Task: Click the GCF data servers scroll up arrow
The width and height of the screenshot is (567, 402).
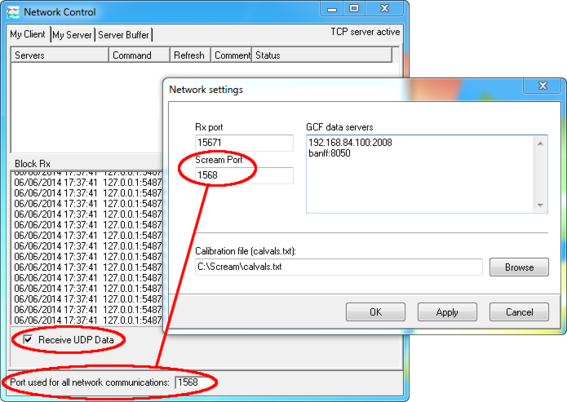Action: tap(540, 144)
